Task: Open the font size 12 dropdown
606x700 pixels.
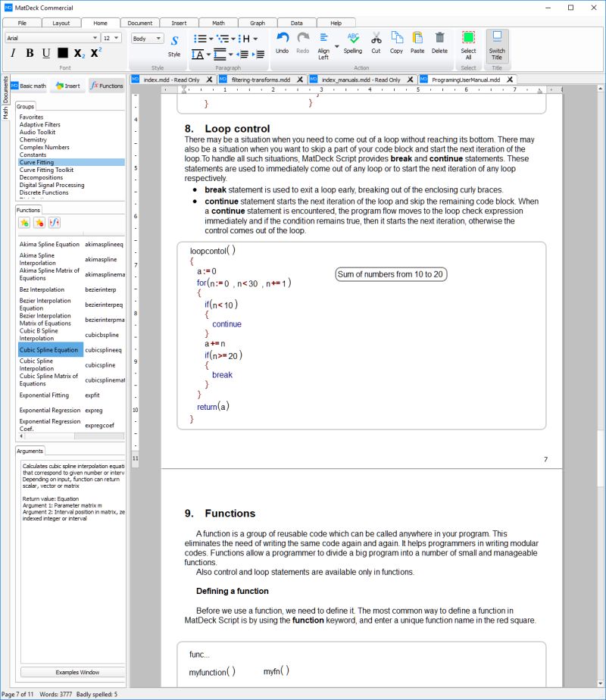Action: (x=111, y=38)
